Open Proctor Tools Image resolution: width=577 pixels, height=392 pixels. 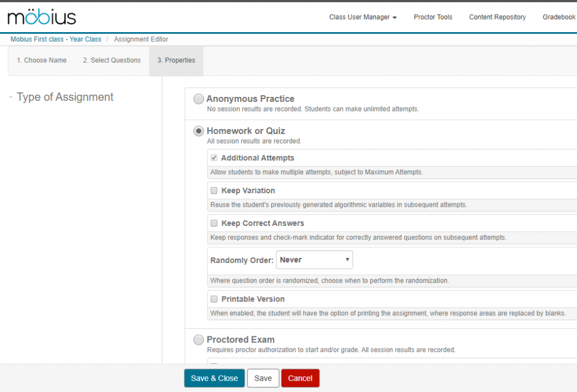point(433,17)
